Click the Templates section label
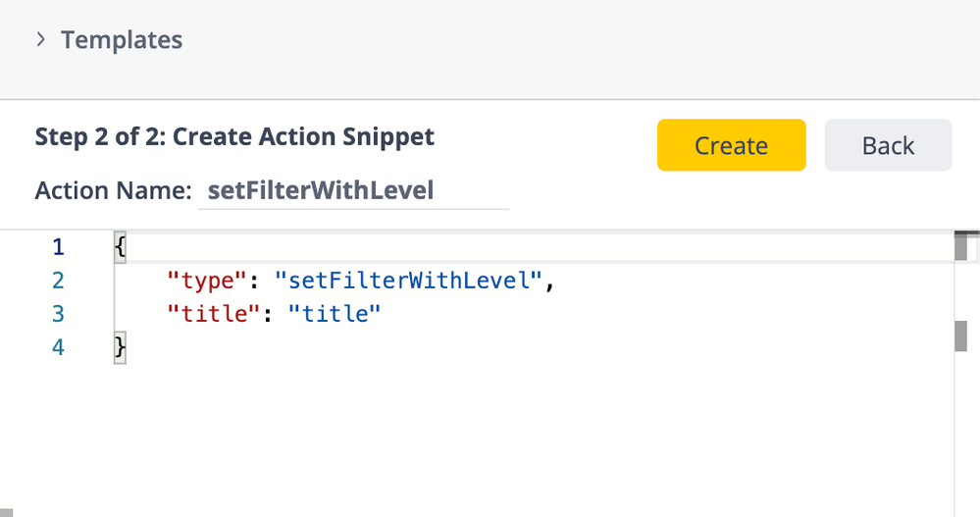The width and height of the screenshot is (980, 517). pyautogui.click(x=122, y=40)
